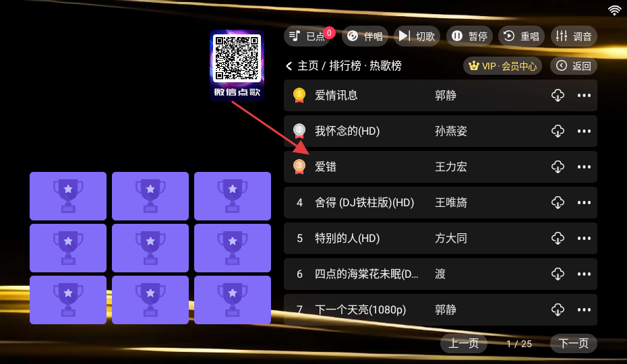Go to 下一页 next page

coord(574,343)
